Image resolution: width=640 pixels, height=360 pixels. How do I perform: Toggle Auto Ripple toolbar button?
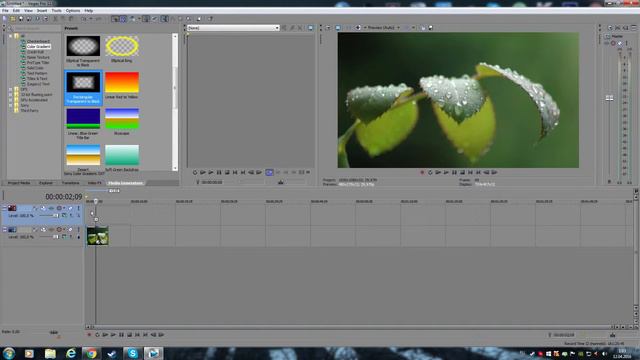tap(132, 19)
